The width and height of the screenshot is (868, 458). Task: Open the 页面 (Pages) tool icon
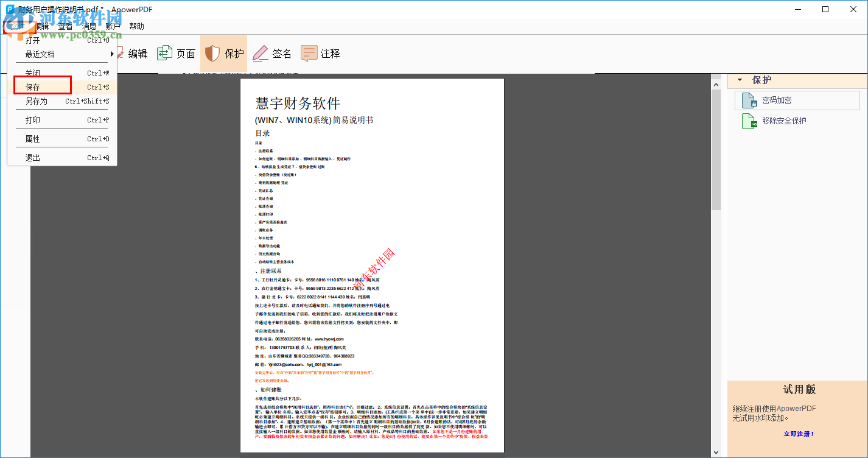tap(164, 53)
